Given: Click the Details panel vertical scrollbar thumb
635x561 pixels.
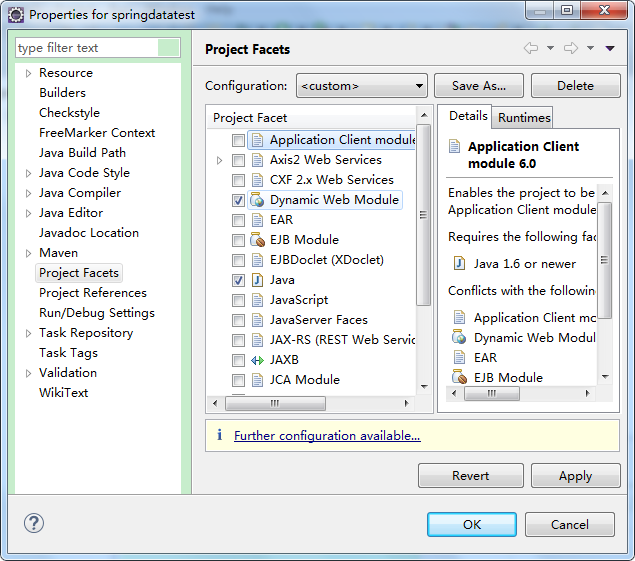Looking at the screenshot, I should click(x=605, y=260).
